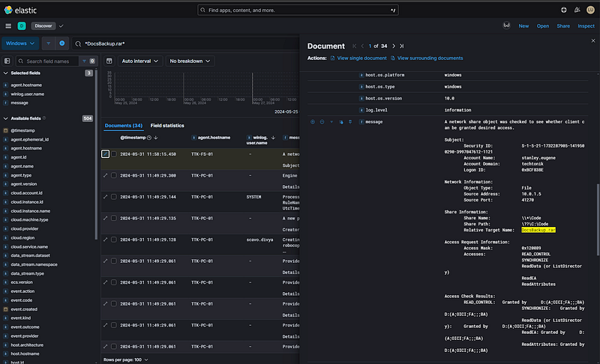Click the filter-for-value icon beside message
This screenshot has height=364, width=600.
pos(313,122)
